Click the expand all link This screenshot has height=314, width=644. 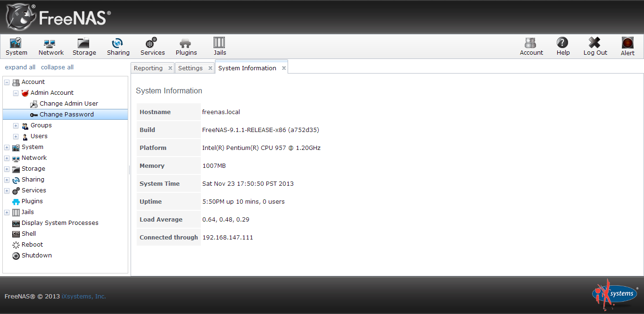(20, 67)
